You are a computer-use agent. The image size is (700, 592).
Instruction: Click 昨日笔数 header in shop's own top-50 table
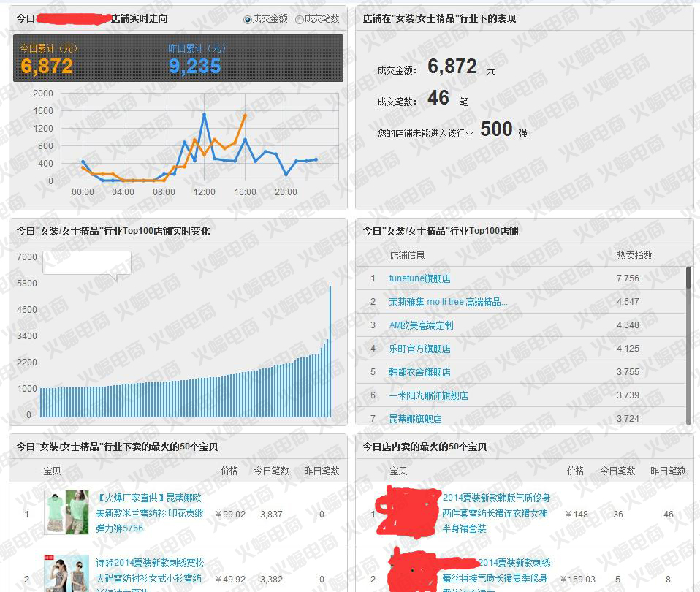669,471
